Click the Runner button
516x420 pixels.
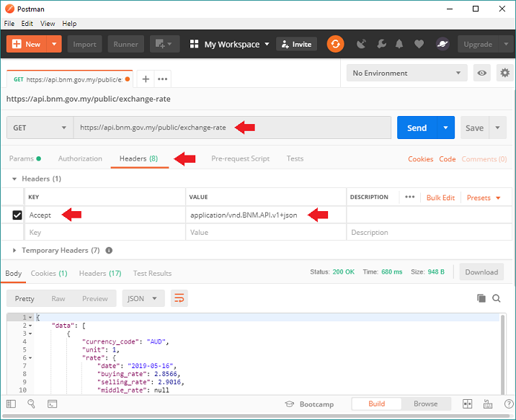[x=125, y=44]
